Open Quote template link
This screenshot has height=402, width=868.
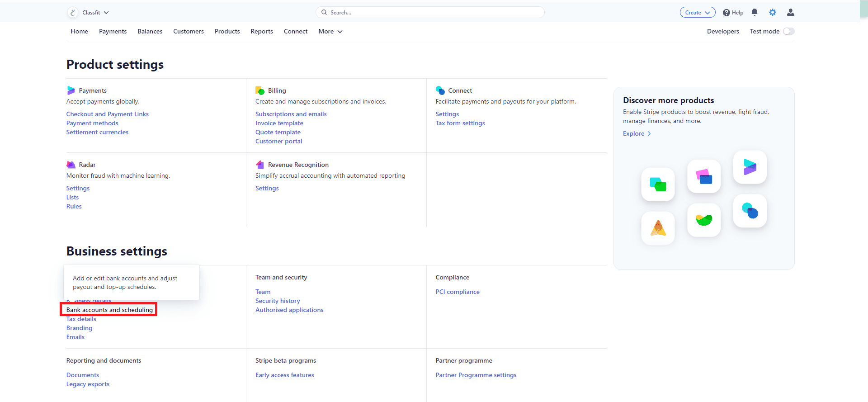tap(278, 132)
